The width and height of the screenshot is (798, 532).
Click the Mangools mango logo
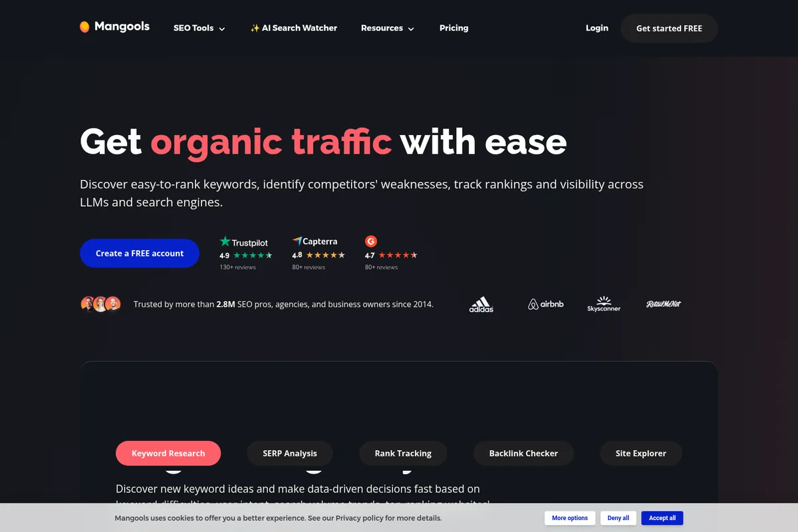click(85, 27)
